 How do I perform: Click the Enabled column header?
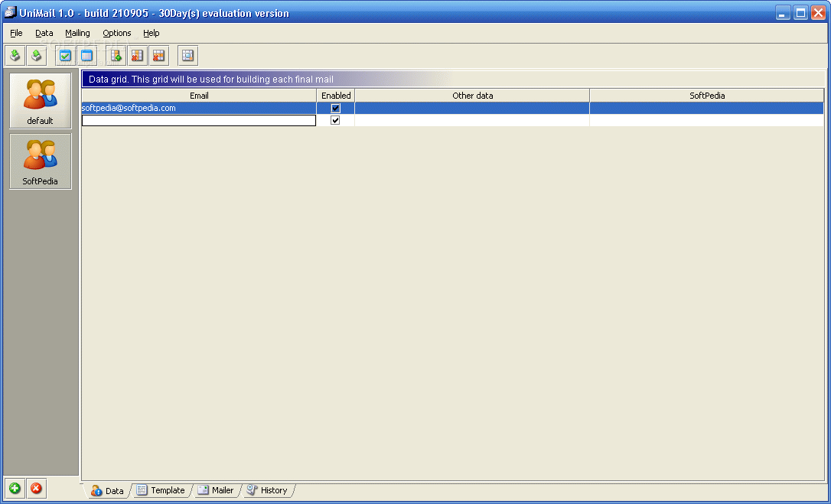(x=336, y=96)
